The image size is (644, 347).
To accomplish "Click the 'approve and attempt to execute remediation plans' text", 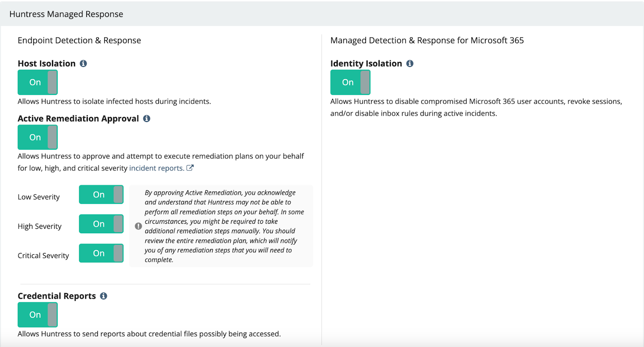I will [161, 162].
